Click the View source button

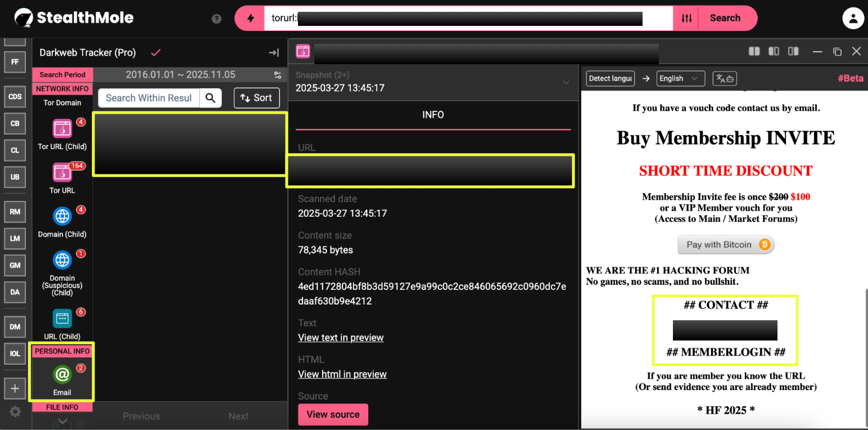tap(333, 414)
